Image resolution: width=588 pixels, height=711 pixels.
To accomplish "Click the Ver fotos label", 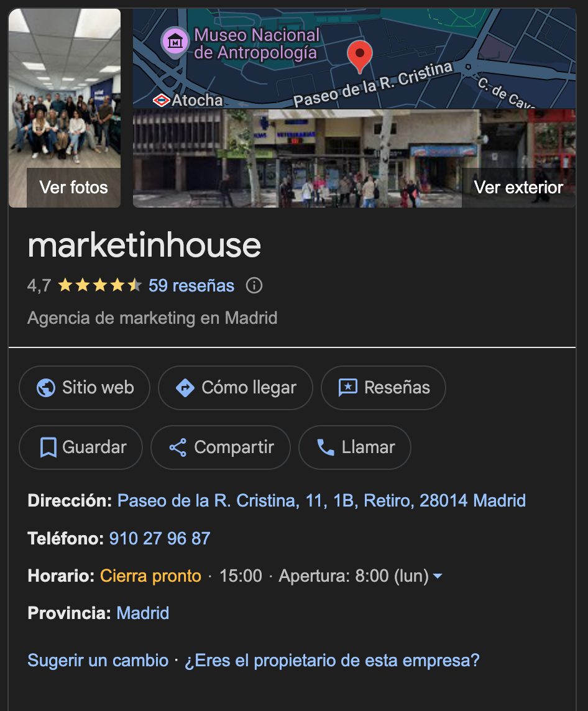I will coord(73,187).
